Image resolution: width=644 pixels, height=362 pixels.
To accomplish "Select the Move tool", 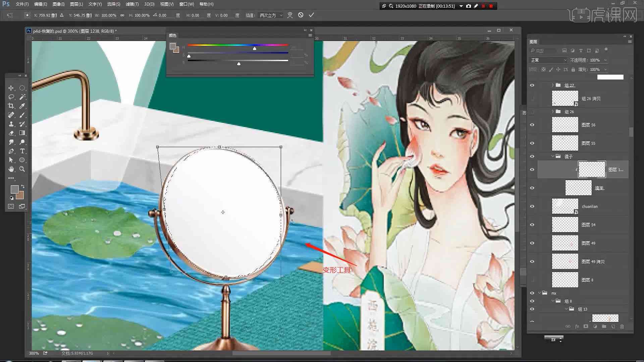I will (11, 88).
